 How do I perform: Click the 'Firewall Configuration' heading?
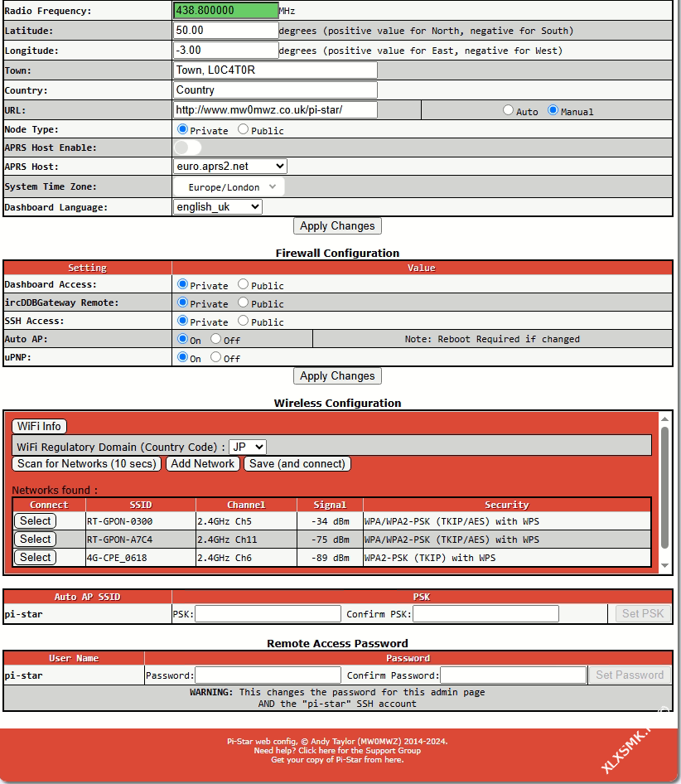[337, 253]
